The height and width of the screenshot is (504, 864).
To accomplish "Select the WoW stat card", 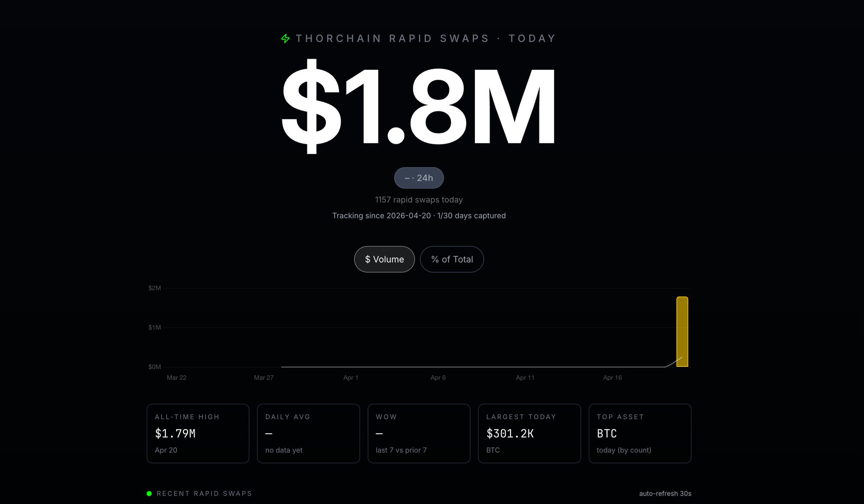I will (x=419, y=433).
